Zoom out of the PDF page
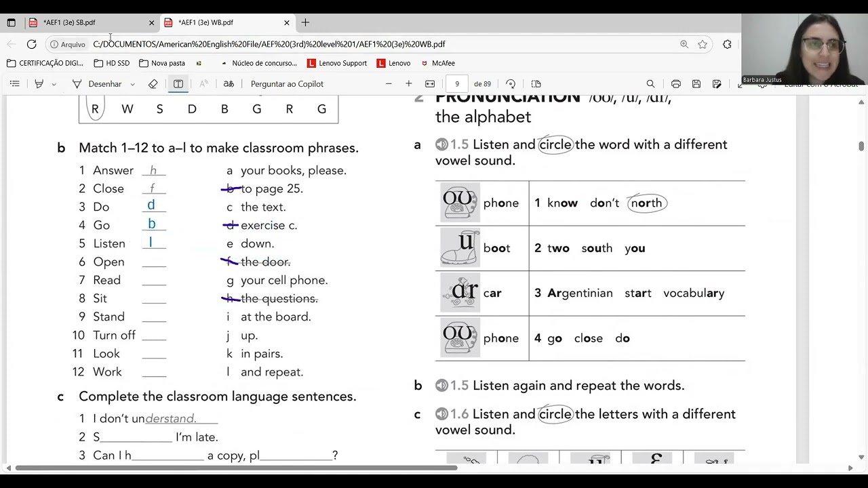The image size is (868, 488). [389, 84]
